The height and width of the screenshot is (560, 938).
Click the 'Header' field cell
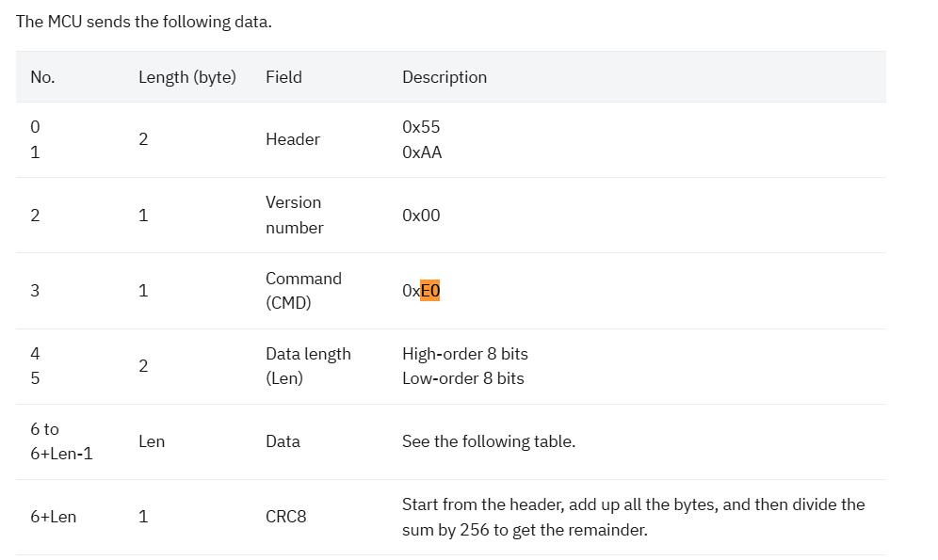[293, 139]
